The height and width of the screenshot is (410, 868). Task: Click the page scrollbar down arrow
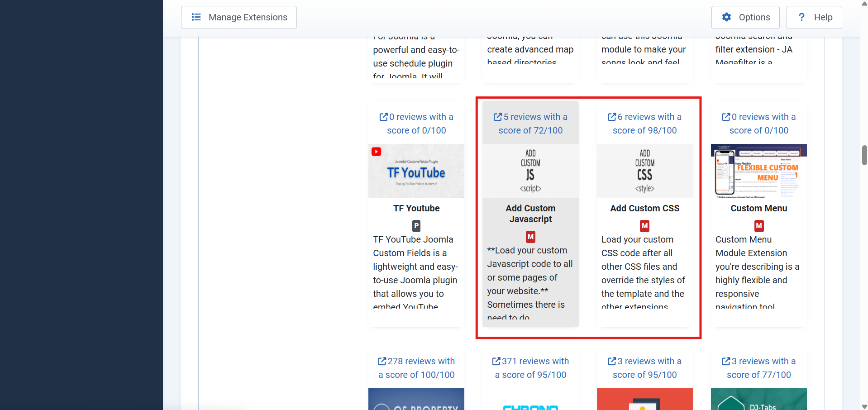pyautogui.click(x=864, y=406)
